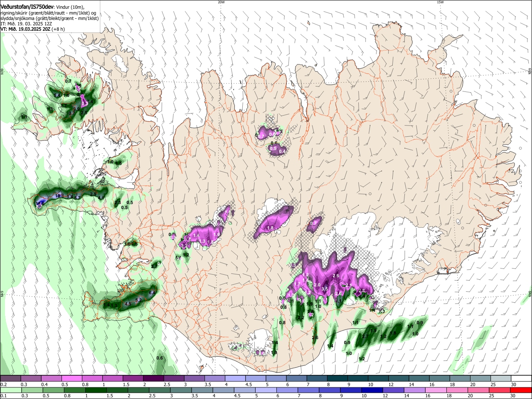The image size is (532, 399).
Task: Click the 'Veðurstofan/IS750dev' title text
Action: (27, 7)
